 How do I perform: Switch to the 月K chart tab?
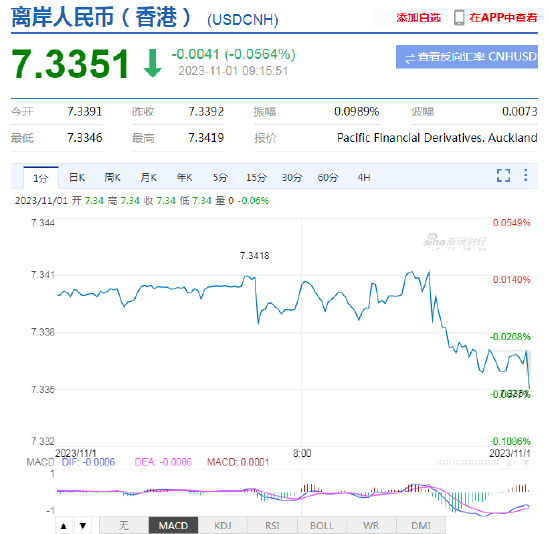148,178
